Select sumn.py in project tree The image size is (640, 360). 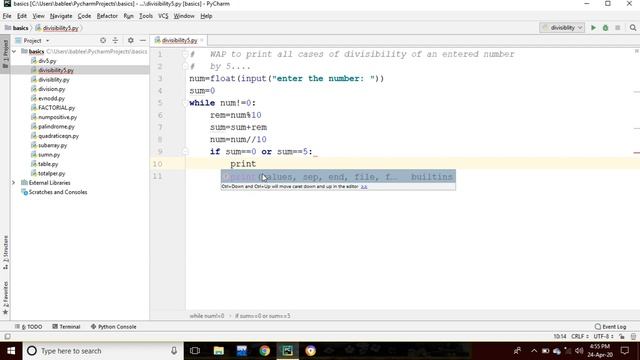coord(49,155)
